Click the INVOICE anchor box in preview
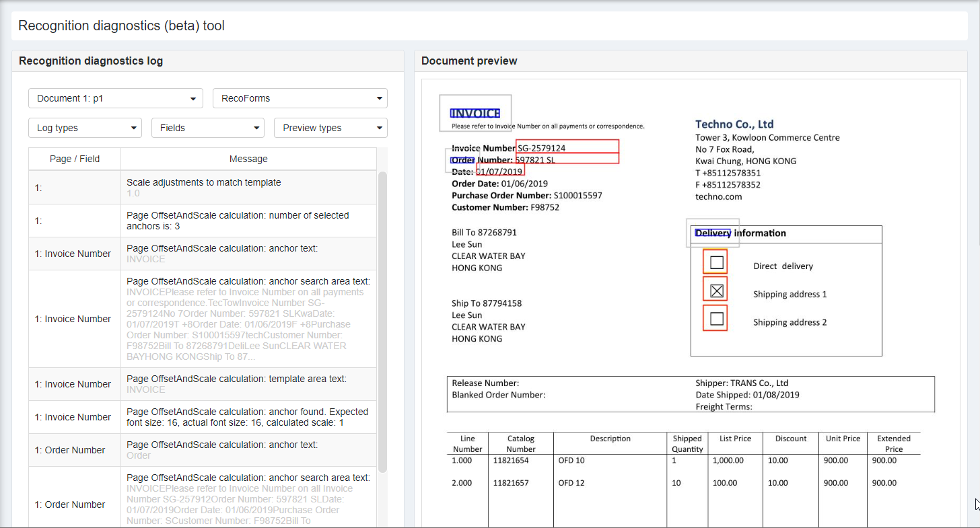 475,113
